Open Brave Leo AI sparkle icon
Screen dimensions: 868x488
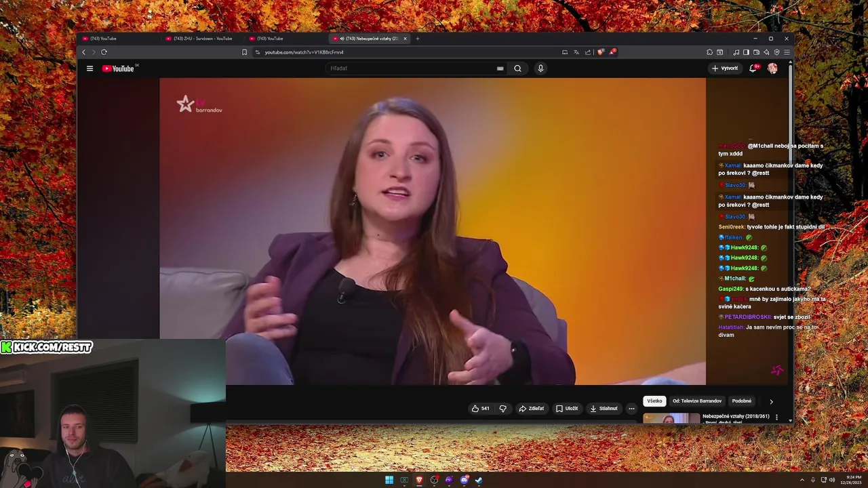click(766, 52)
